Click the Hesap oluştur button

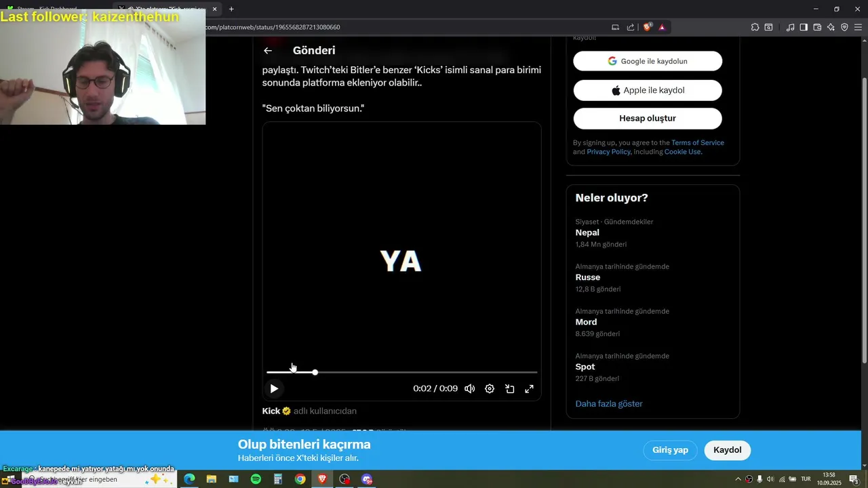648,118
